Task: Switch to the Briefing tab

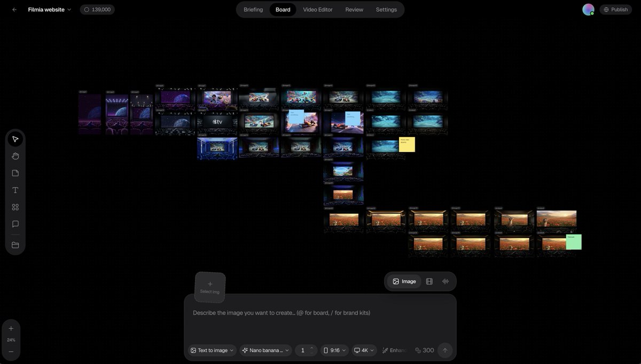Action: [x=253, y=10]
